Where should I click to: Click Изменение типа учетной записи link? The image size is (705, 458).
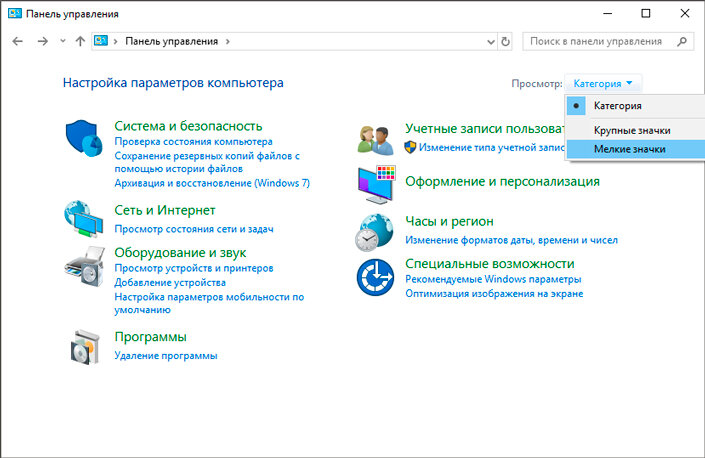[491, 147]
